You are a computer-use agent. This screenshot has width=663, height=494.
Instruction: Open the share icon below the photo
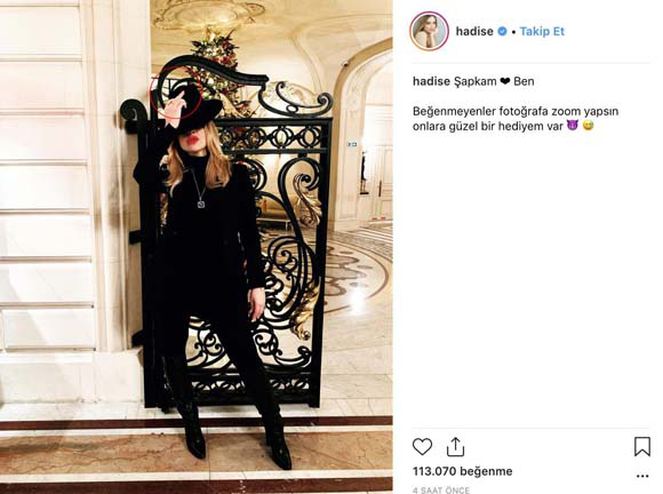click(455, 447)
